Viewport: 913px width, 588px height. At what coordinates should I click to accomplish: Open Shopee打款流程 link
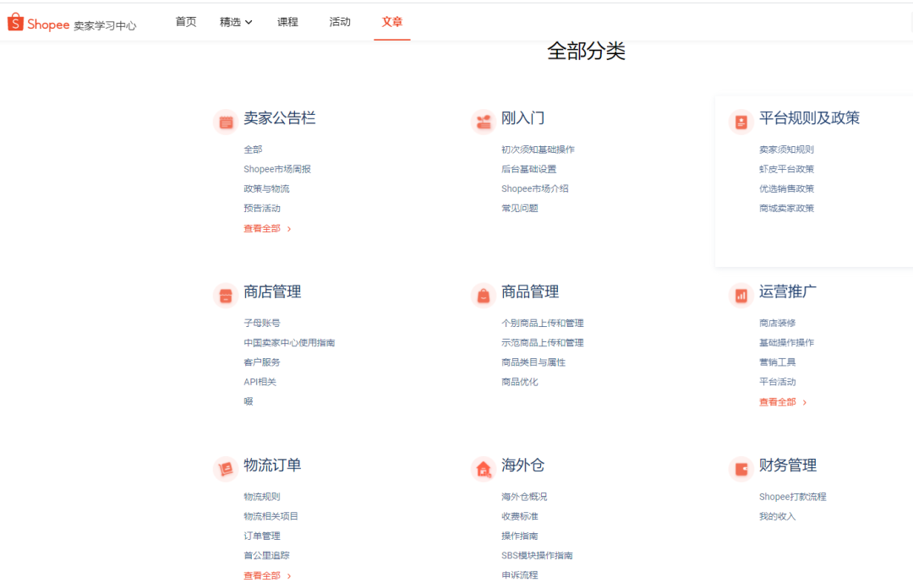pyautogui.click(x=792, y=497)
